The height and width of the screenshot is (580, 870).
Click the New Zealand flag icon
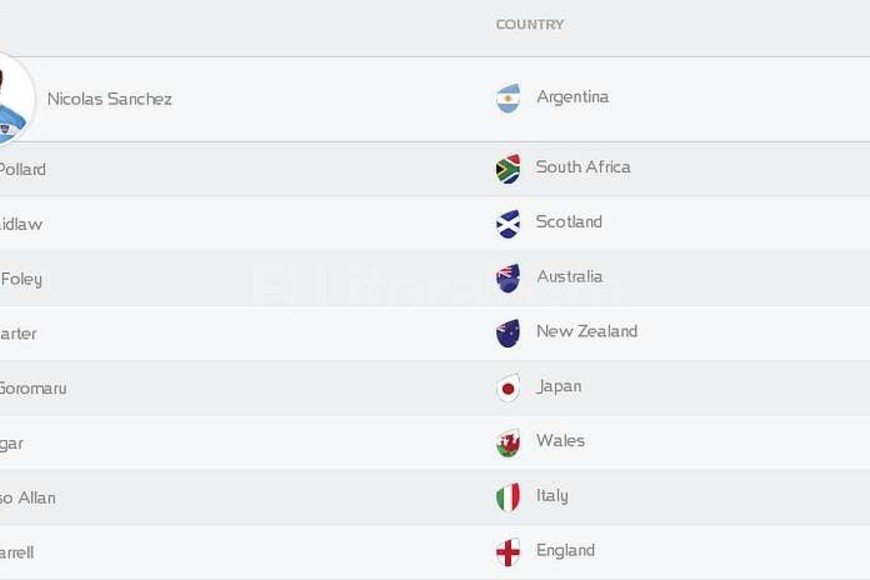[x=508, y=333]
